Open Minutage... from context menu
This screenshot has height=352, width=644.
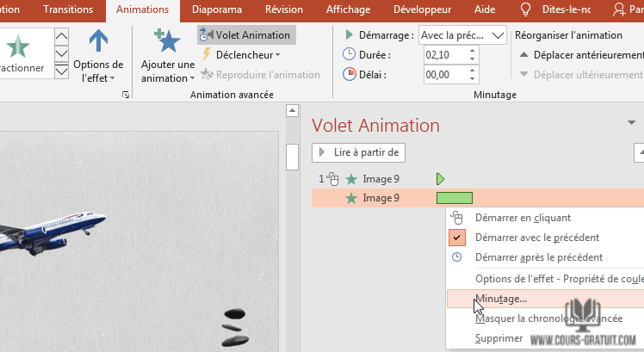click(x=501, y=299)
